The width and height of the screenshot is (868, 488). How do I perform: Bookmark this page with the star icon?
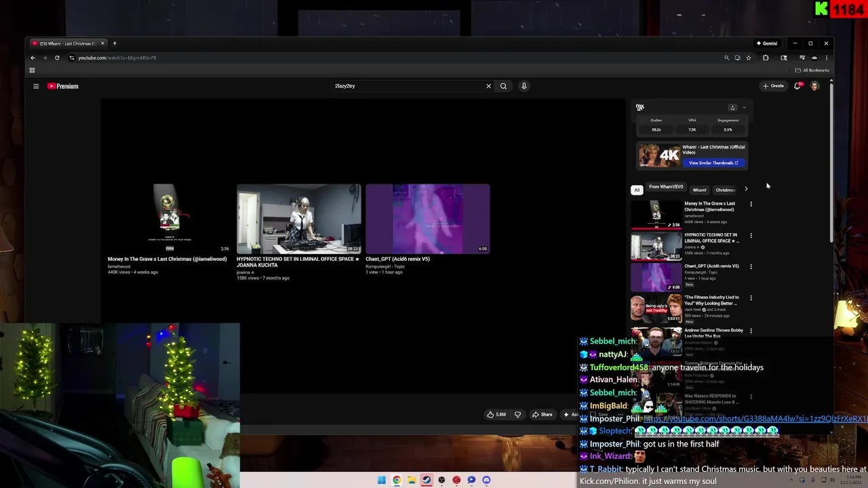point(749,58)
